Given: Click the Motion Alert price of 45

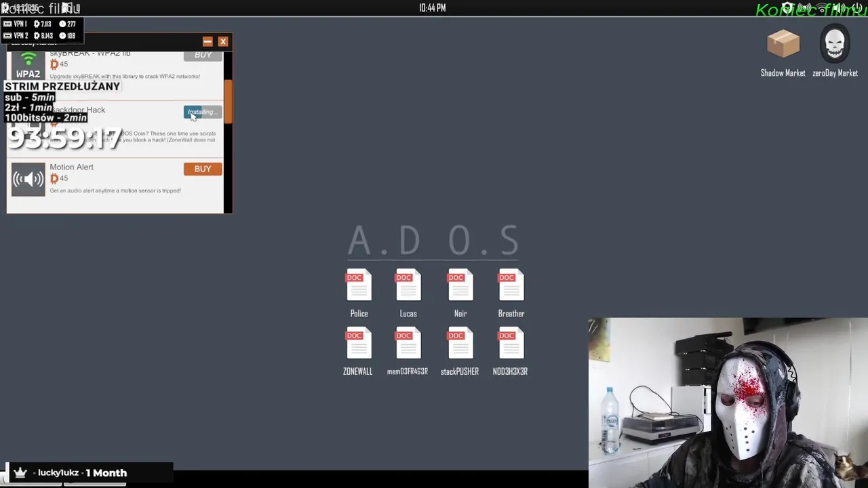Looking at the screenshot, I should coord(59,178).
